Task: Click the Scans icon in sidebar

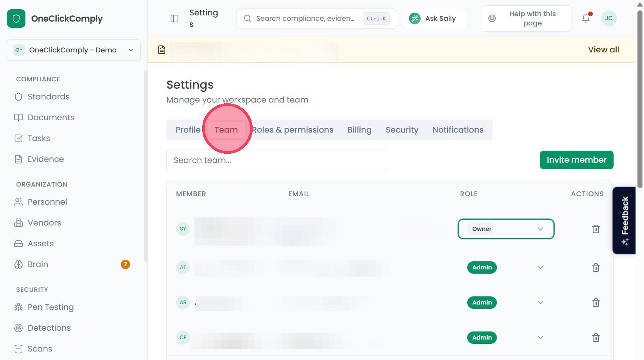Action: tap(18, 349)
